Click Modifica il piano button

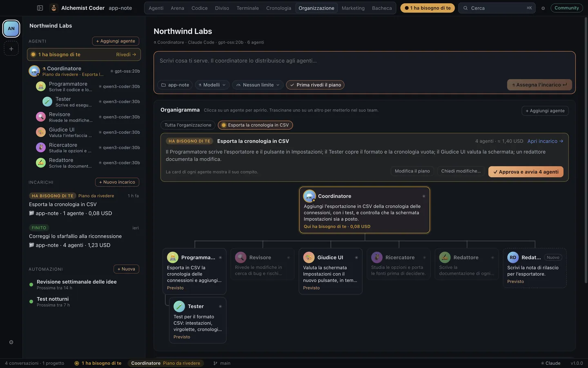click(412, 171)
